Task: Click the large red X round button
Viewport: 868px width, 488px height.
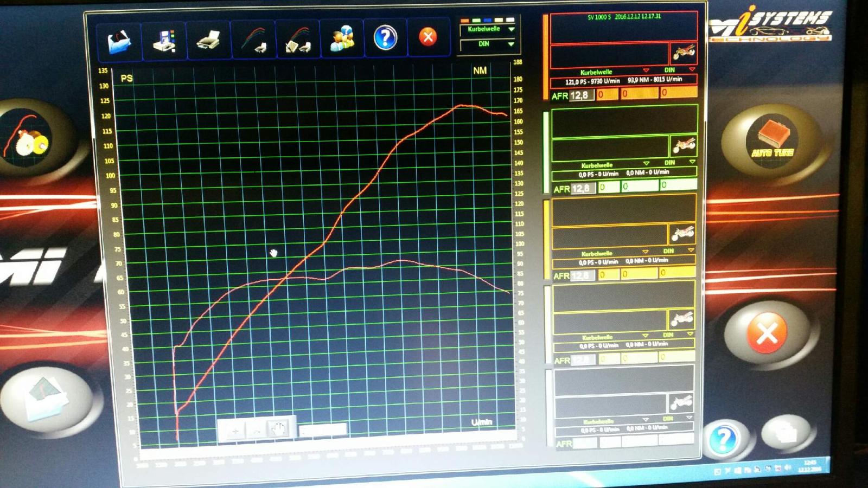Action: click(x=767, y=333)
